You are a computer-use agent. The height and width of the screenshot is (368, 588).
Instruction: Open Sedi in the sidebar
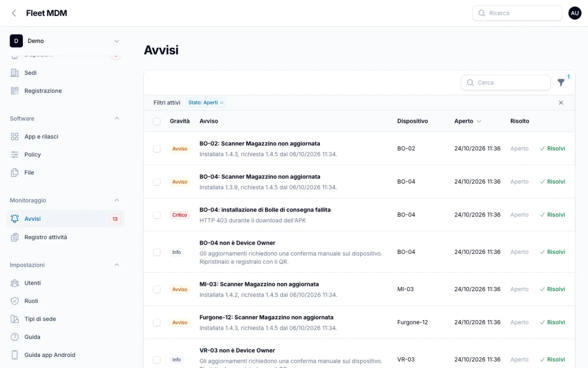pos(65,73)
